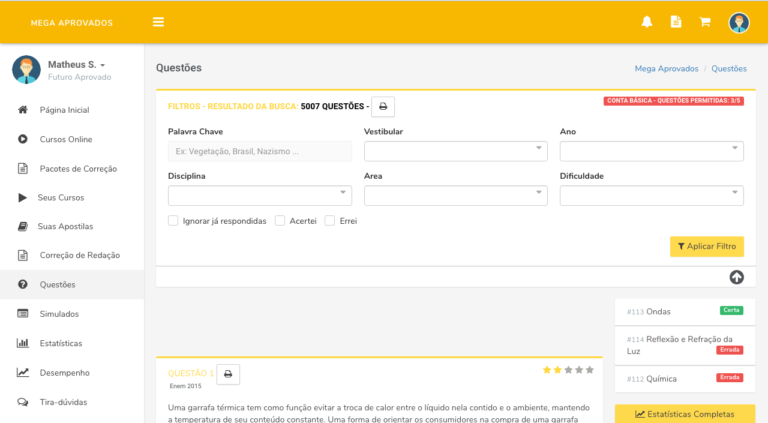
Task: Expand the Dificuldade dropdown
Action: click(x=651, y=195)
